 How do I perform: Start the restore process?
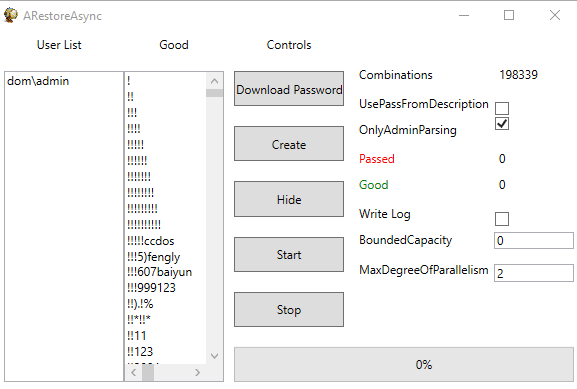point(289,254)
